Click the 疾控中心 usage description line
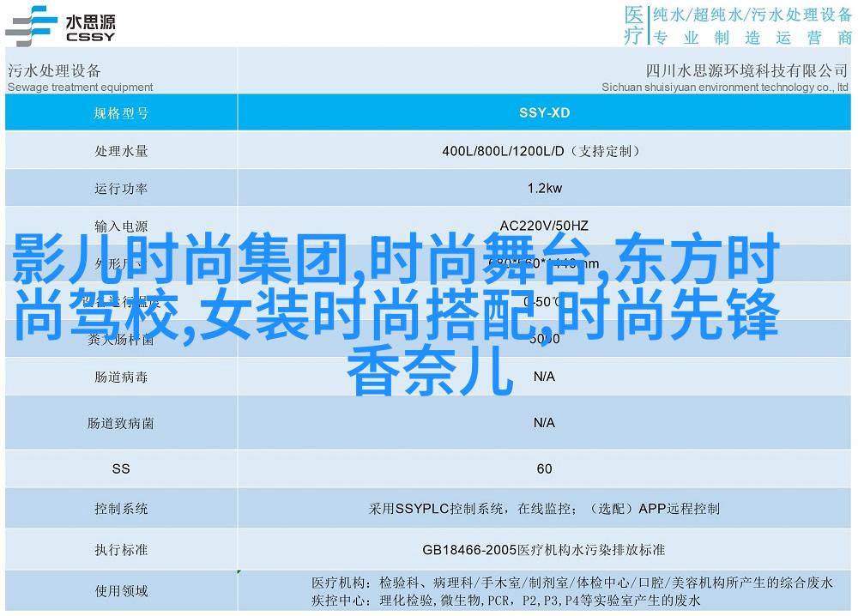 coord(505,601)
